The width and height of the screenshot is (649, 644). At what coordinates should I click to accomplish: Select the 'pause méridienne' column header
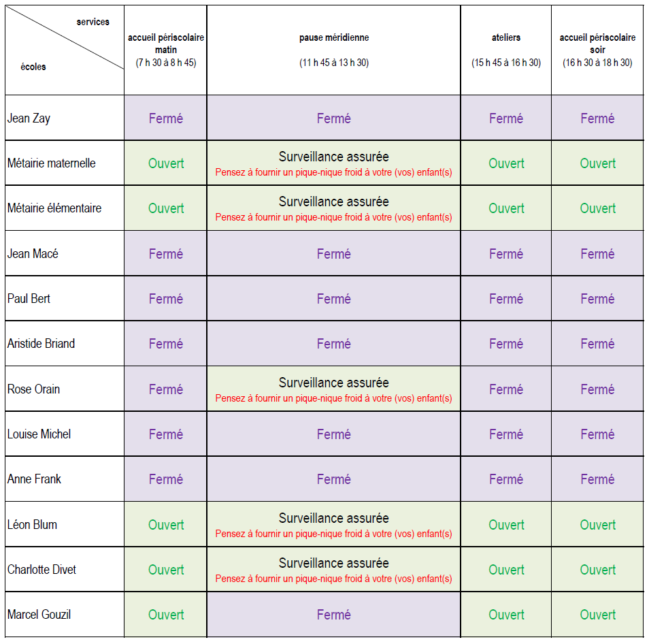click(333, 50)
